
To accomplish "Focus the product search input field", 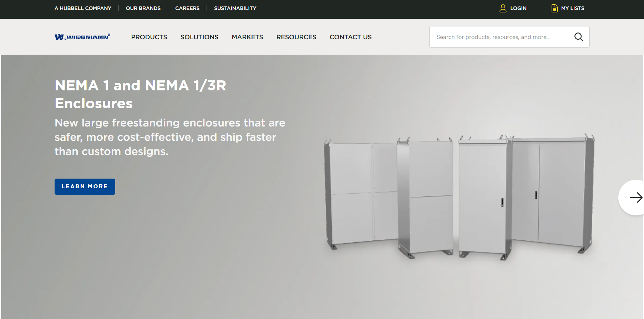I will 501,37.
